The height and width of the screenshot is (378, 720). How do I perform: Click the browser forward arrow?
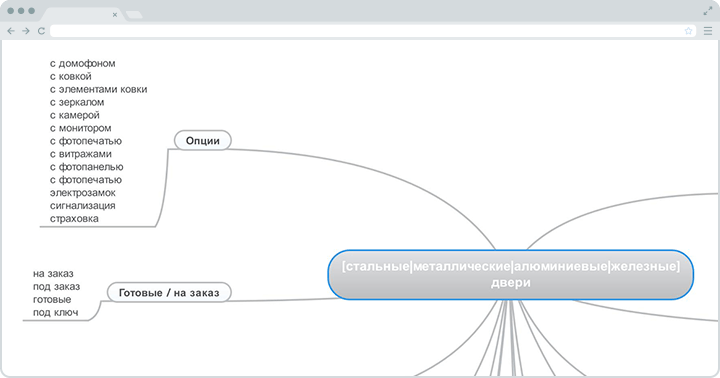tap(26, 31)
